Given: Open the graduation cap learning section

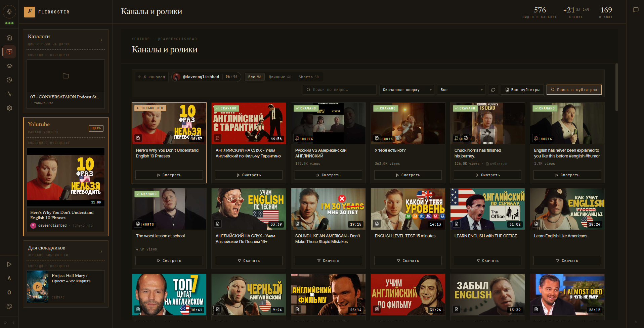Looking at the screenshot, I should 9,66.
